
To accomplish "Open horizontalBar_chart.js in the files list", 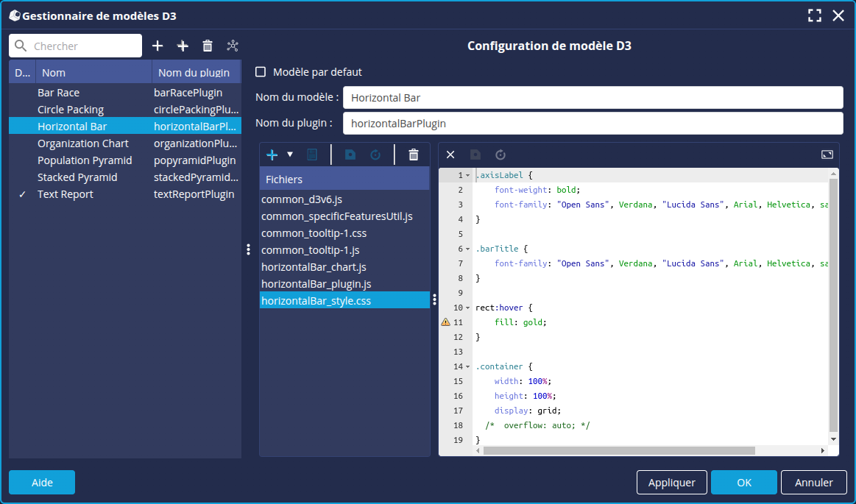I will click(314, 267).
